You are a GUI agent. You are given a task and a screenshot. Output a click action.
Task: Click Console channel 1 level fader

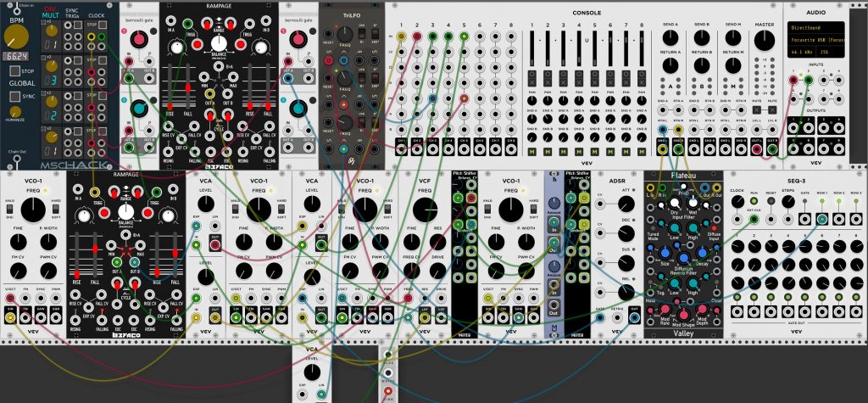(x=532, y=48)
